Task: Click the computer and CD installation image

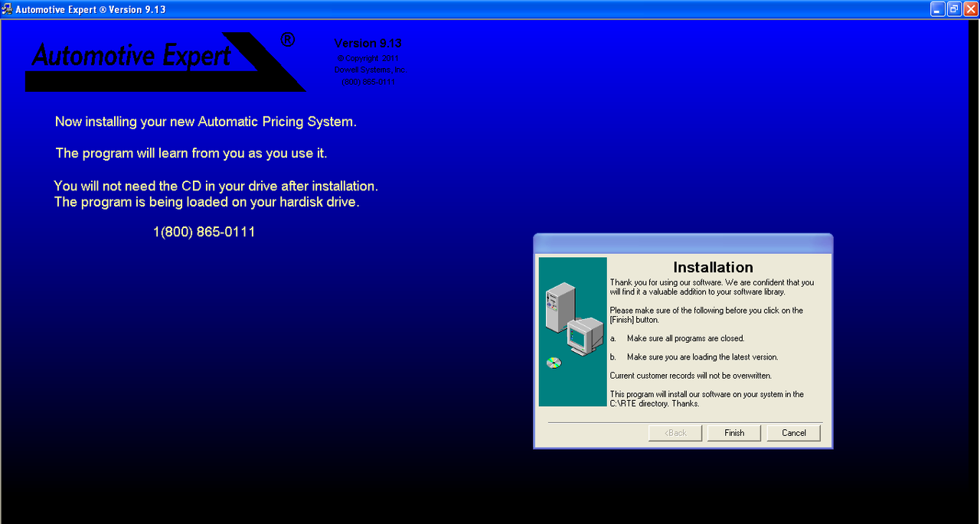Action: [573, 331]
